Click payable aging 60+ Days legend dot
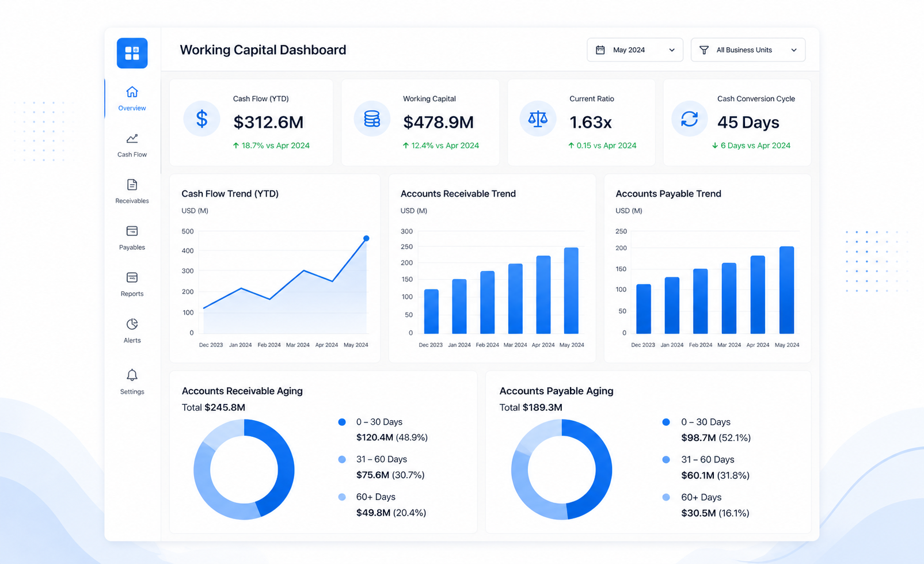Image resolution: width=924 pixels, height=564 pixels. click(x=666, y=497)
